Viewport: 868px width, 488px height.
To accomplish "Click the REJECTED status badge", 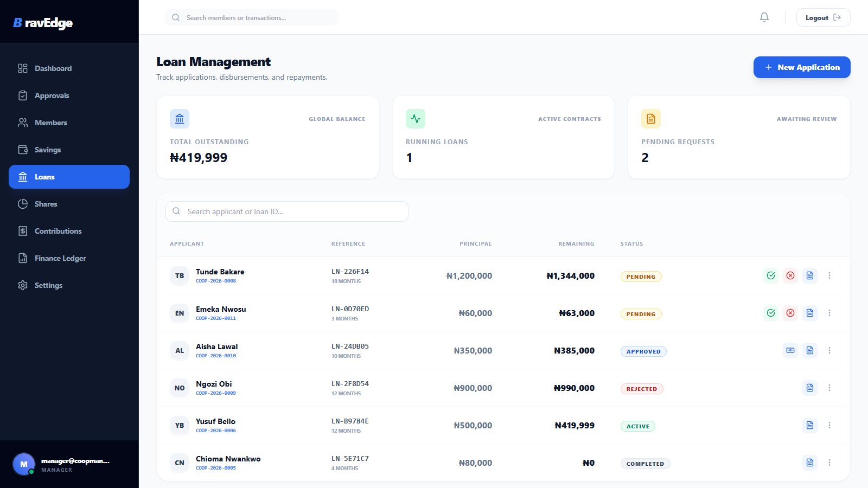I will [642, 389].
